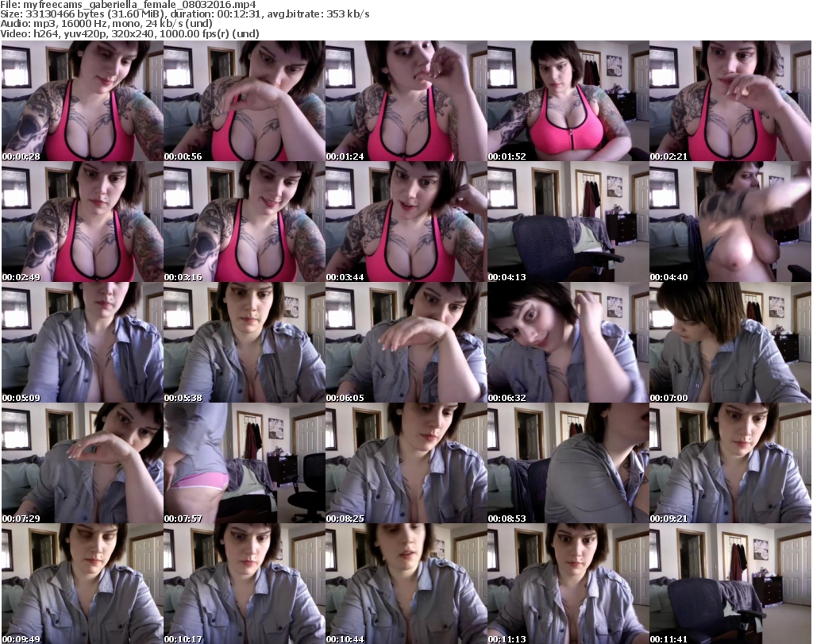Select the thumbnail marked 00:08:25
This screenshot has height=644, width=813.
(x=406, y=463)
